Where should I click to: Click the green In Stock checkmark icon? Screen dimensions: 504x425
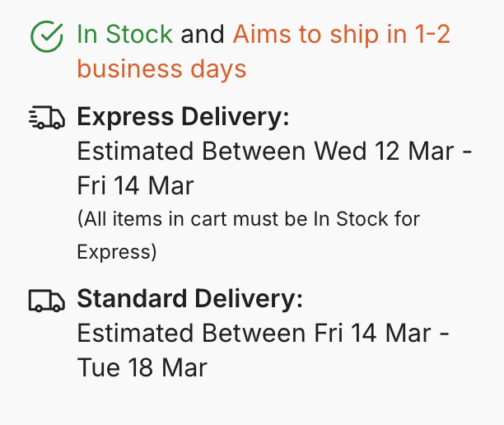(47, 36)
